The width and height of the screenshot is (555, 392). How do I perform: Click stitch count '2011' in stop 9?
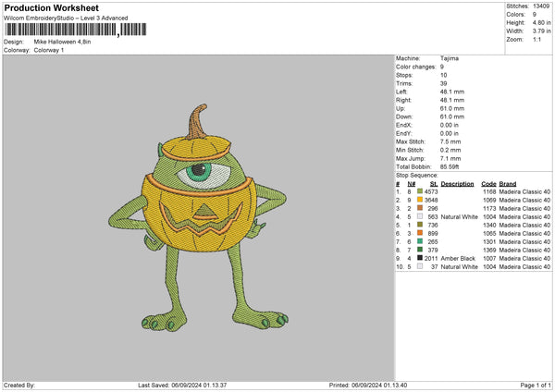pos(431,258)
